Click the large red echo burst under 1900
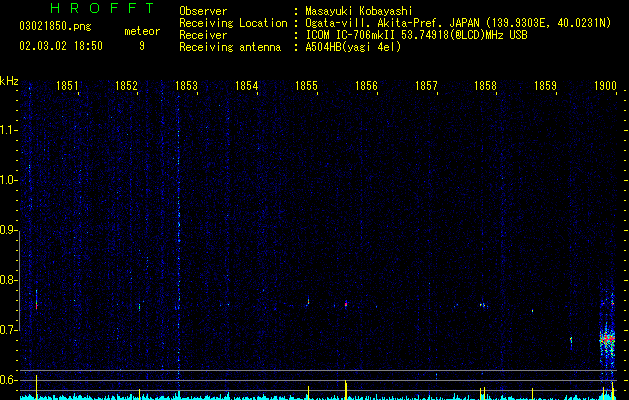Image resolution: width=629 pixels, height=400 pixels. tap(607, 339)
